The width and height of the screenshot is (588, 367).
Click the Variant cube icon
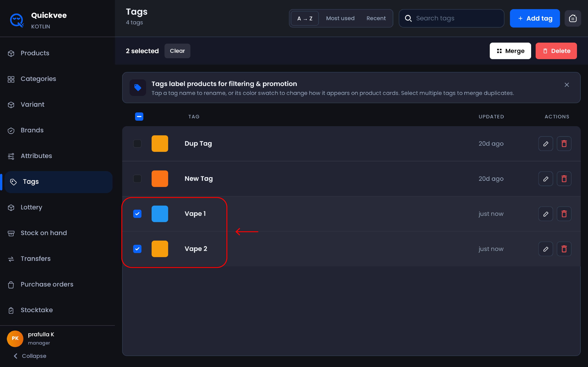11,105
